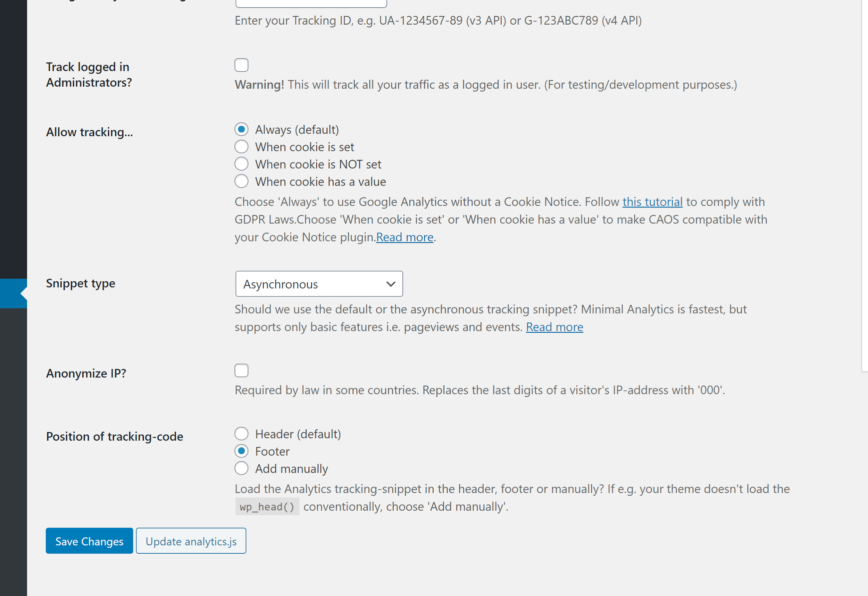Choose Header (default) tracking-code position
Screen dimensions: 868x596
pyautogui.click(x=241, y=434)
